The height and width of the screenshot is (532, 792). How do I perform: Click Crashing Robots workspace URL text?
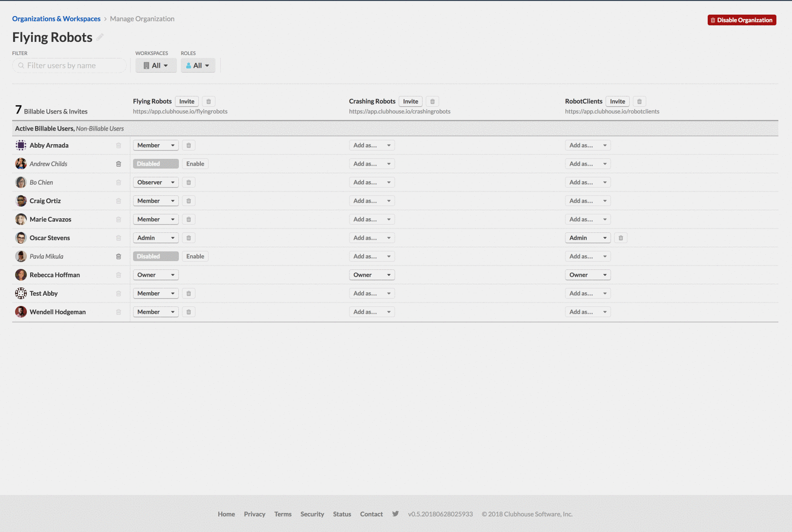point(400,112)
